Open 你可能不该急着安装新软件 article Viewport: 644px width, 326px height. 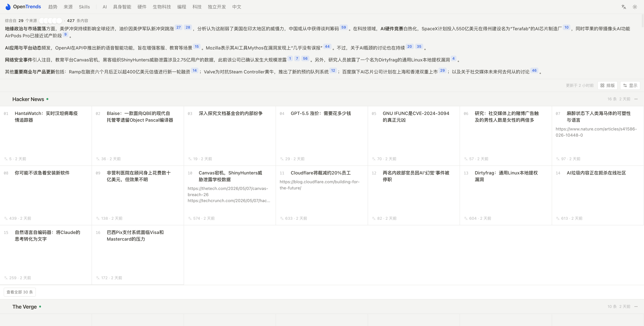(x=42, y=173)
